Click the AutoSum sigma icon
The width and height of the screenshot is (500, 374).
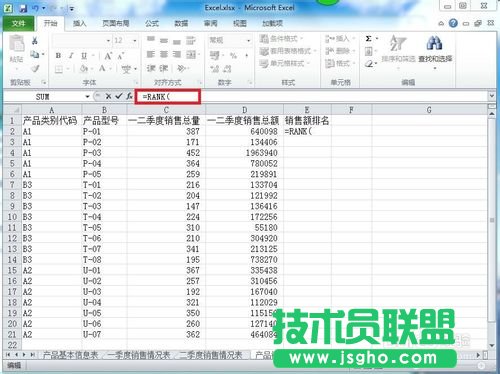(x=369, y=39)
